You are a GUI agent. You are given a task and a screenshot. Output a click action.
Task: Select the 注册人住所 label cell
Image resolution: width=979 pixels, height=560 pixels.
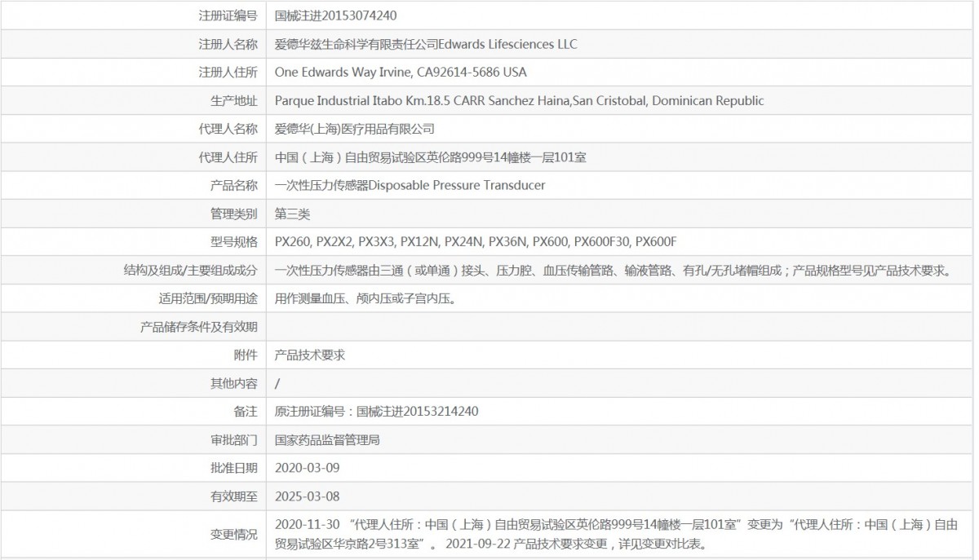point(228,73)
